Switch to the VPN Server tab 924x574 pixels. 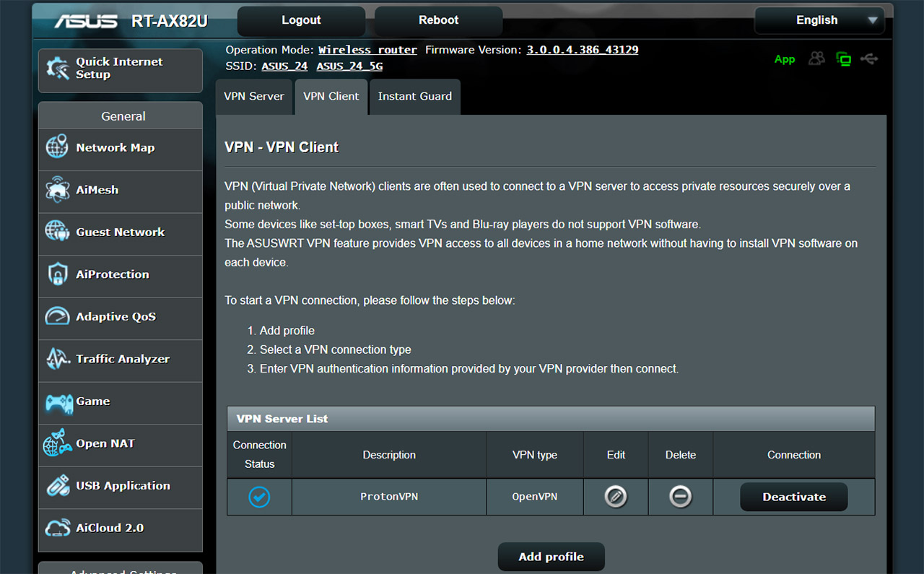click(254, 97)
